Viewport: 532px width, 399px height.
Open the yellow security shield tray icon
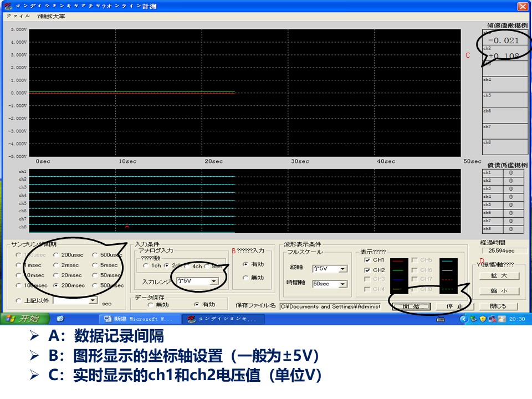click(x=483, y=319)
